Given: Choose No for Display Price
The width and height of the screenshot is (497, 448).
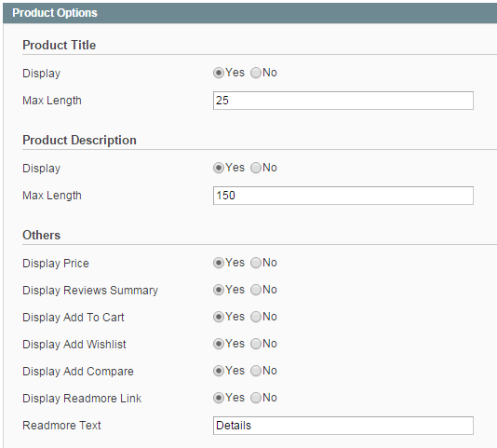Looking at the screenshot, I should point(256,263).
